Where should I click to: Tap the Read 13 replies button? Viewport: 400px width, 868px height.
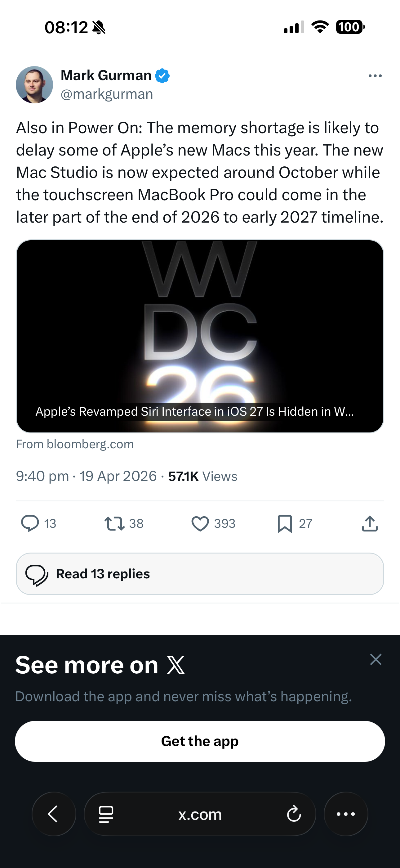click(200, 574)
